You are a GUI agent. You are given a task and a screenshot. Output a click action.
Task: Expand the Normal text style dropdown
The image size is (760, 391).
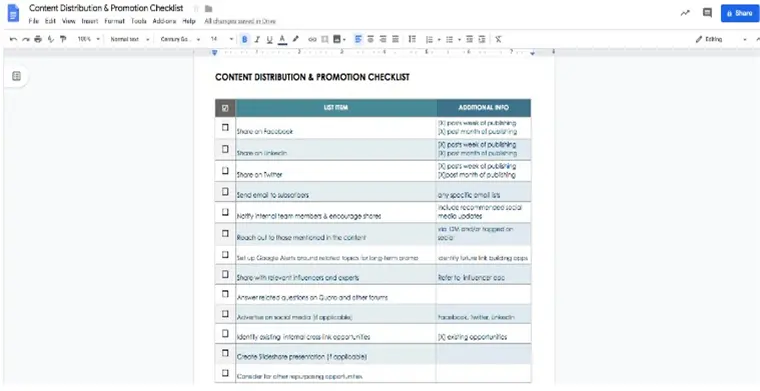click(x=130, y=39)
